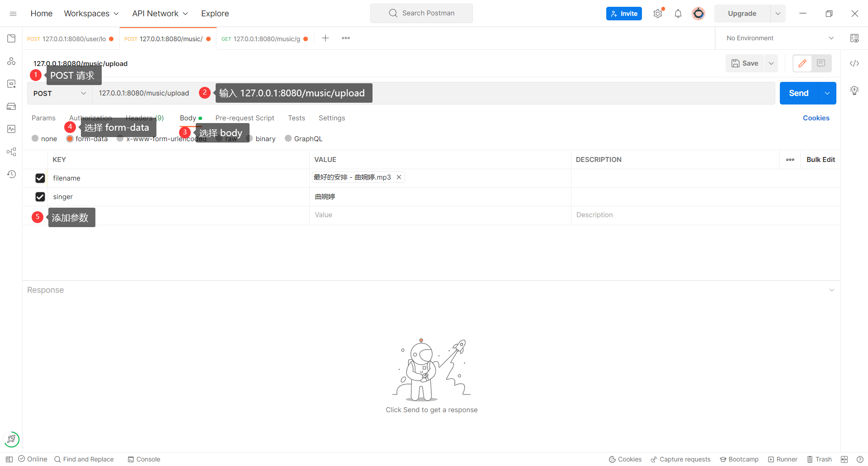Select the none body type
The width and height of the screenshot is (868, 466).
click(35, 138)
